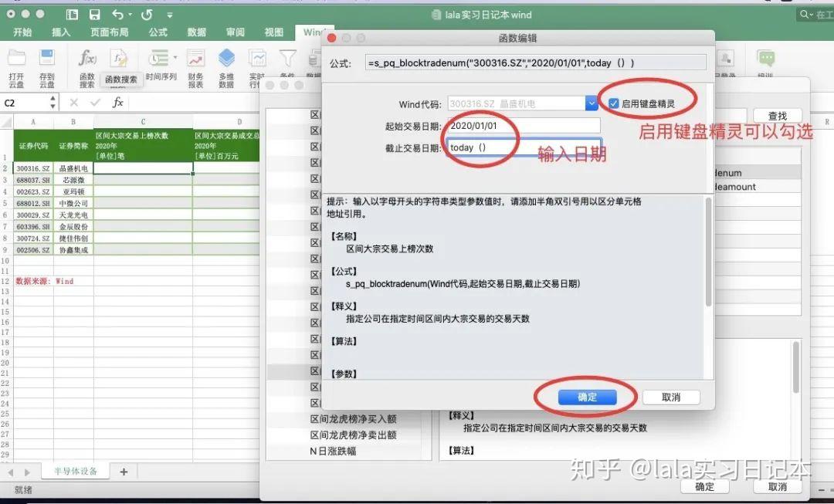Image resolution: width=834 pixels, height=504 pixels.
Task: Open the Wind代码 dropdown arrow
Action: (591, 101)
